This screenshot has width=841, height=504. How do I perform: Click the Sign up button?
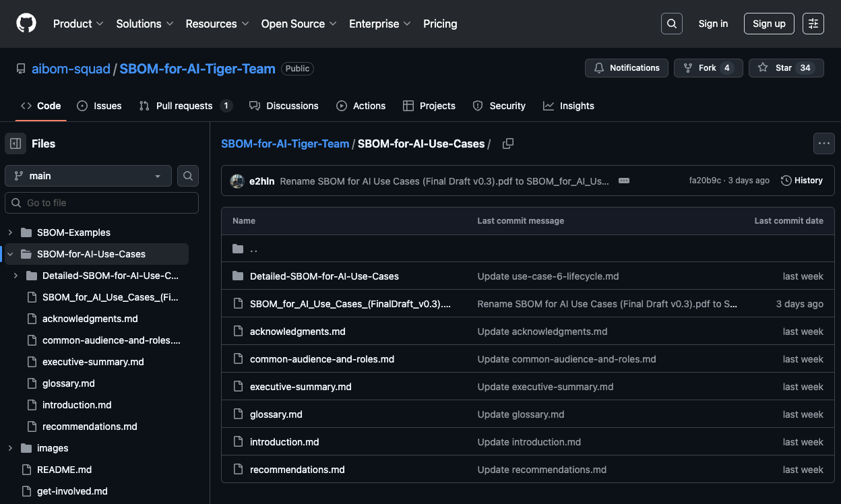[x=769, y=24]
